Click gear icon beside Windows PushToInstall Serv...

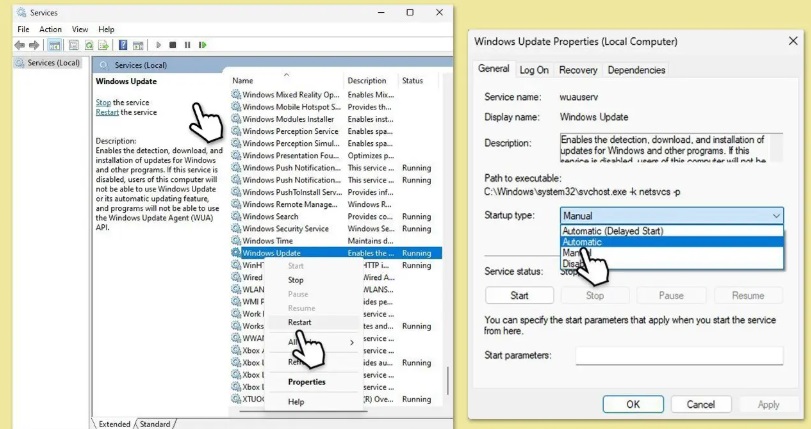236,192
